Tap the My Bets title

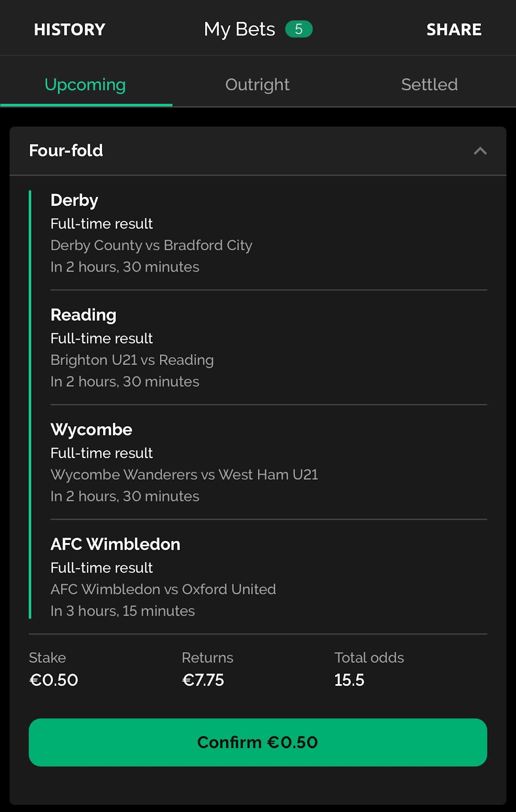[x=240, y=29]
